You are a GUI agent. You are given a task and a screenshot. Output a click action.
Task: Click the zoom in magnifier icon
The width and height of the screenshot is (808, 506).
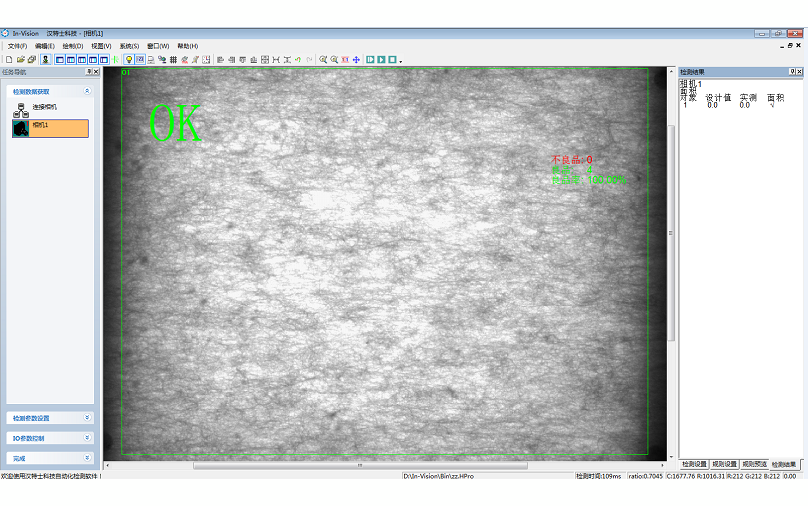323,60
